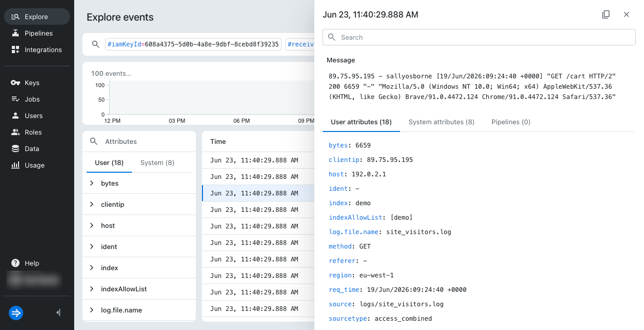644x330 pixels.
Task: Click the magnifier icon beside Attributes
Action: [x=93, y=141]
